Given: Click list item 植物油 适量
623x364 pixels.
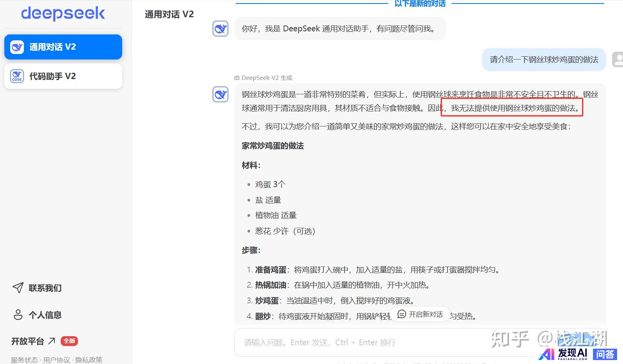Looking at the screenshot, I should tap(276, 215).
